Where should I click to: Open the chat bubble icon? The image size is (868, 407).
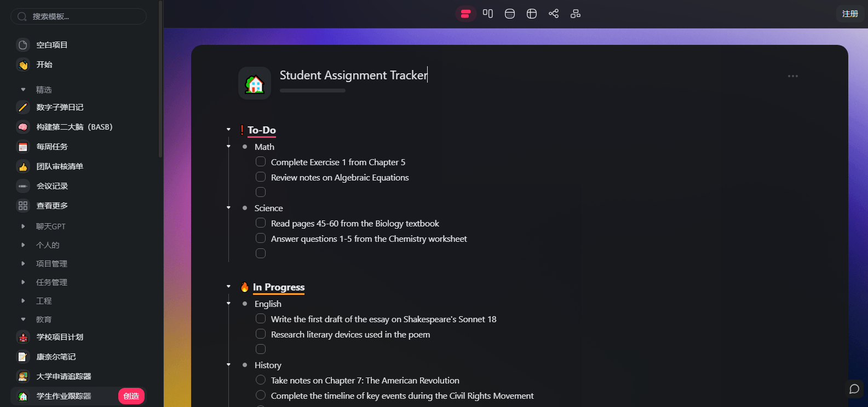854,389
